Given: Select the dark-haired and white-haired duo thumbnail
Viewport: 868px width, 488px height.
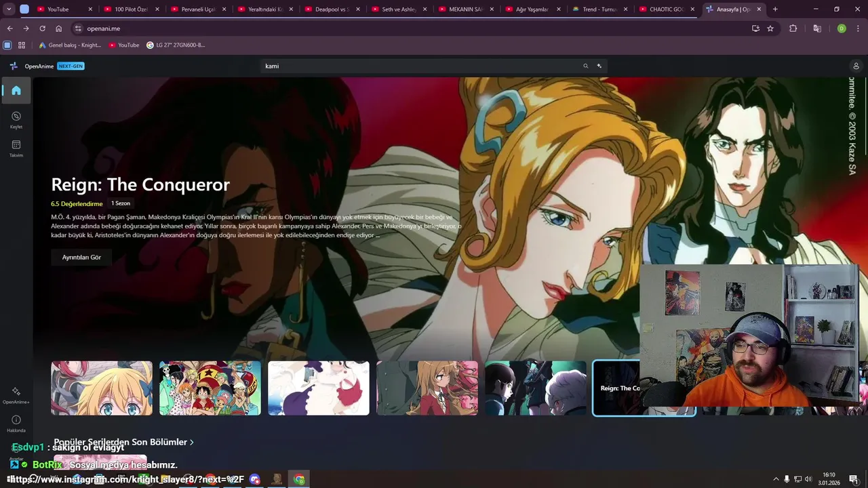Looking at the screenshot, I should pos(536,388).
